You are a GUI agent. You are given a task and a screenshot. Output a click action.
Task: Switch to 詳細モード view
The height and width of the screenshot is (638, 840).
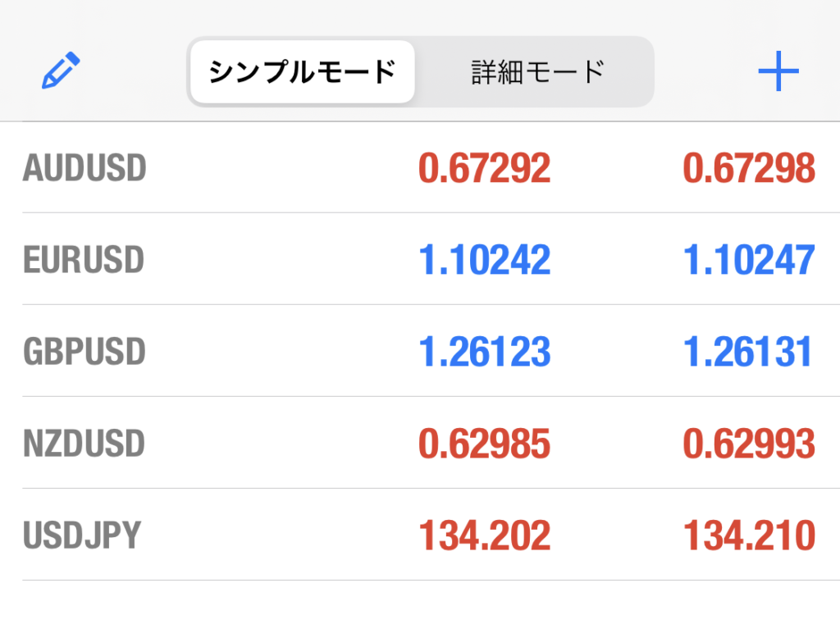pyautogui.click(x=538, y=72)
